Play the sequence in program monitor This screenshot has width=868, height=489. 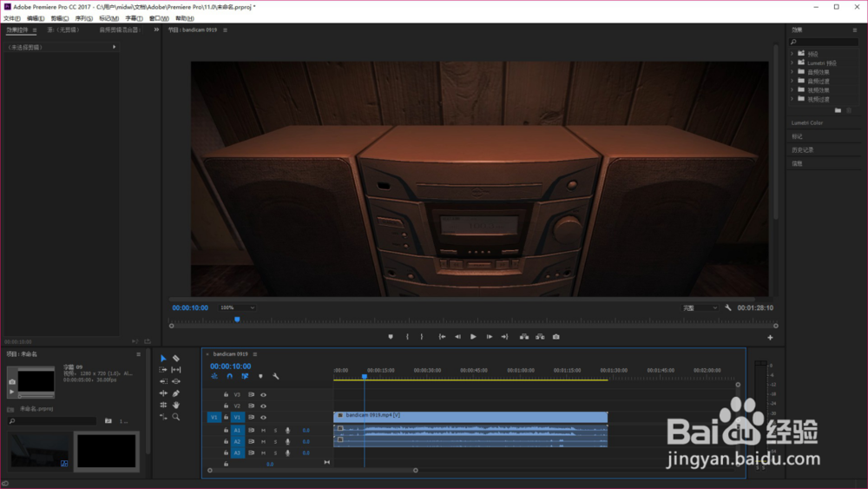point(473,336)
